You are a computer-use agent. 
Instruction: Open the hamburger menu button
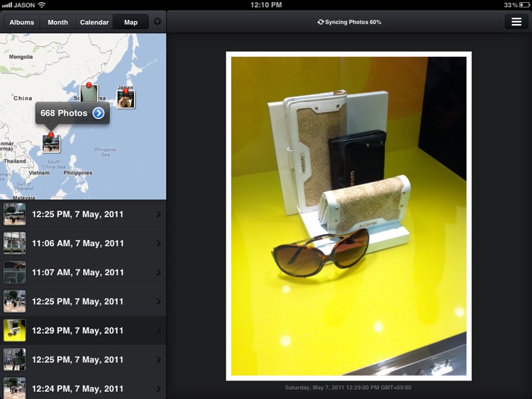point(516,22)
